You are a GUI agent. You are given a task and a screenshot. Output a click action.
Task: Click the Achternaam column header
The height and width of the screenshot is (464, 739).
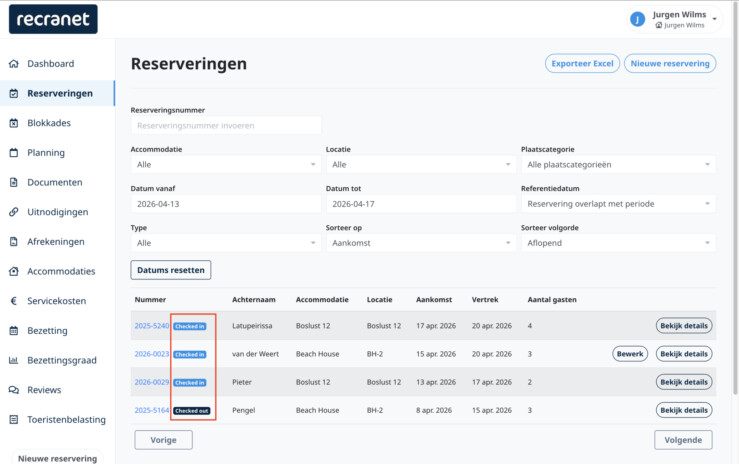254,300
